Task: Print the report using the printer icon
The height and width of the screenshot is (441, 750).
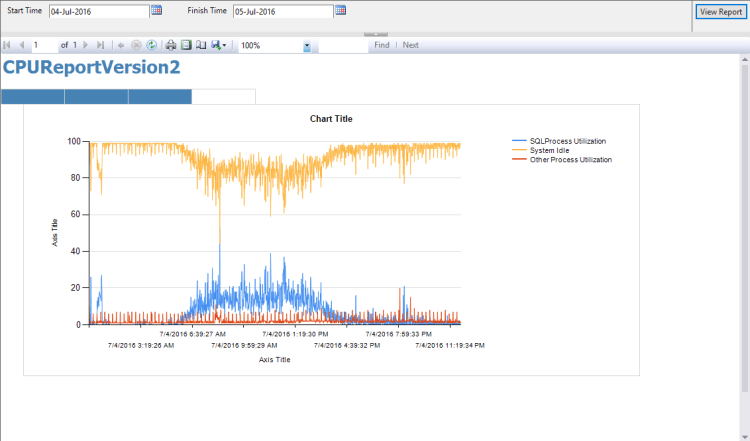Action: [x=171, y=46]
